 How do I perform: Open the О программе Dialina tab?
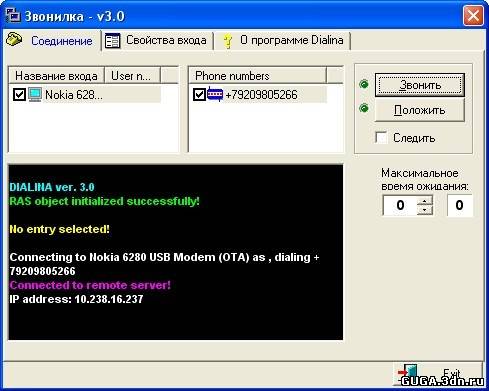click(282, 41)
